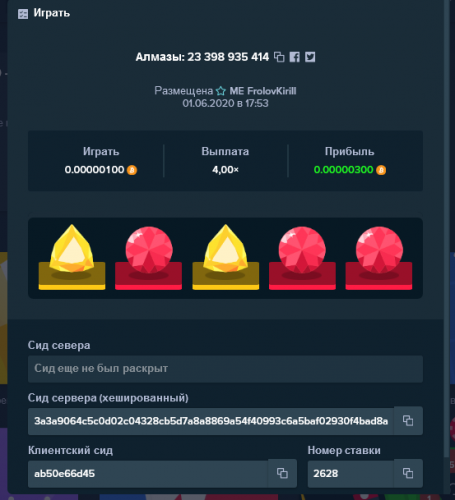Click the Сид севера unrevealed seed field
This screenshot has height=500, width=455.
click(x=225, y=369)
